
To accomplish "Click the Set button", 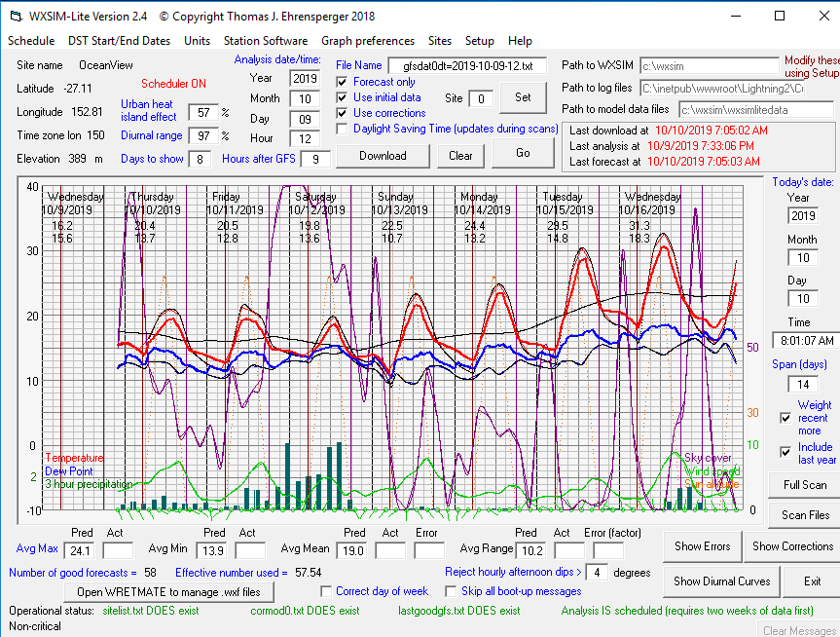I will [523, 97].
